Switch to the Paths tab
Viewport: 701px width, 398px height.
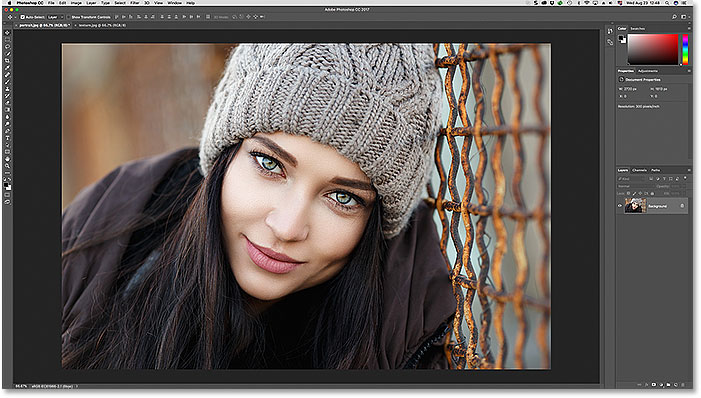[x=655, y=170]
